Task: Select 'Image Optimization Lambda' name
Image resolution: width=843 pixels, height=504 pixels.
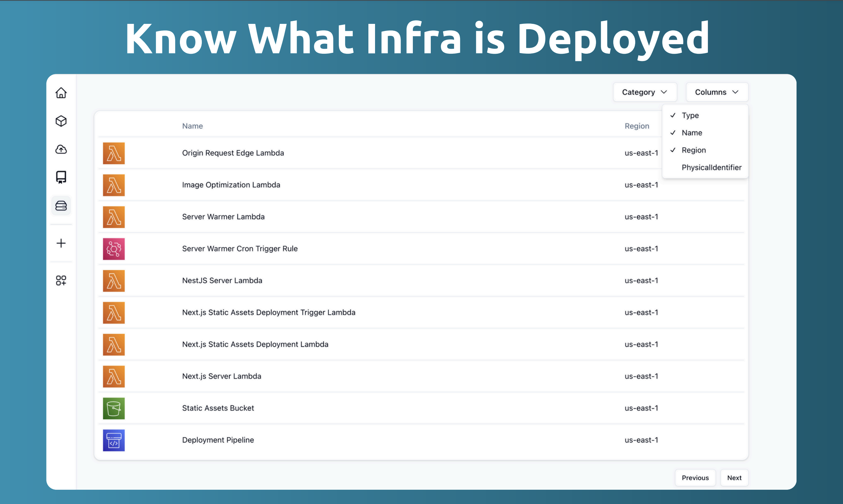Action: pyautogui.click(x=231, y=185)
